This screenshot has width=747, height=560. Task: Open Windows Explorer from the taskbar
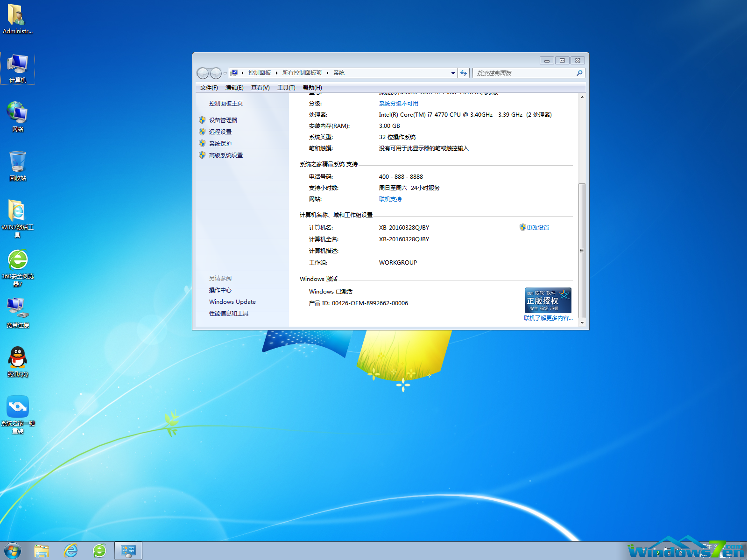(x=42, y=551)
